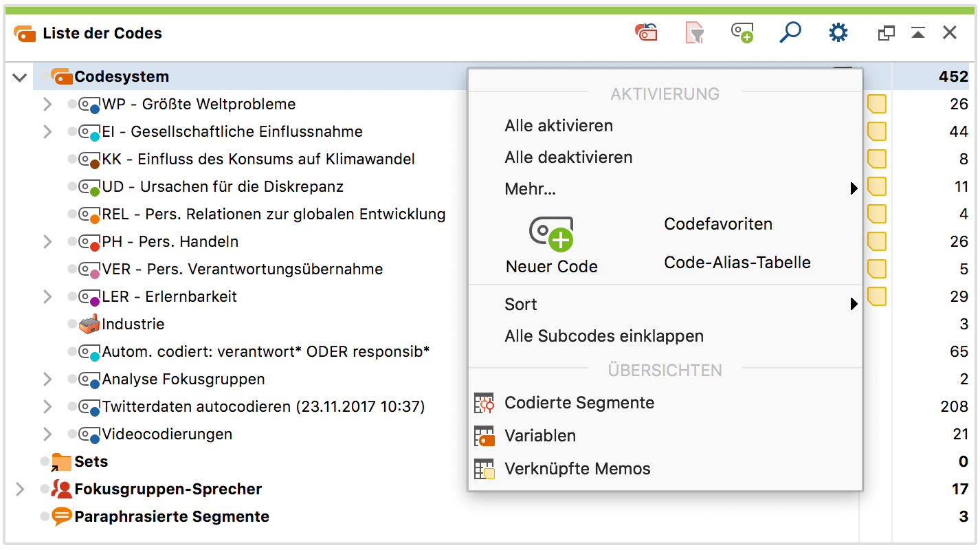The height and width of the screenshot is (550, 980).
Task: Toggle activation dot of UD code
Action: click(x=72, y=187)
